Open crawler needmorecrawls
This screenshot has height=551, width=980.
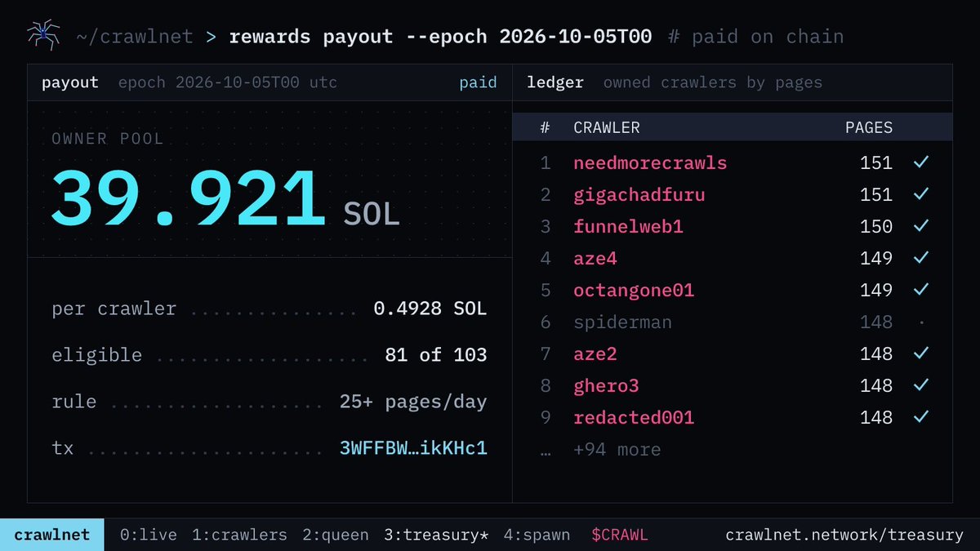coord(650,162)
